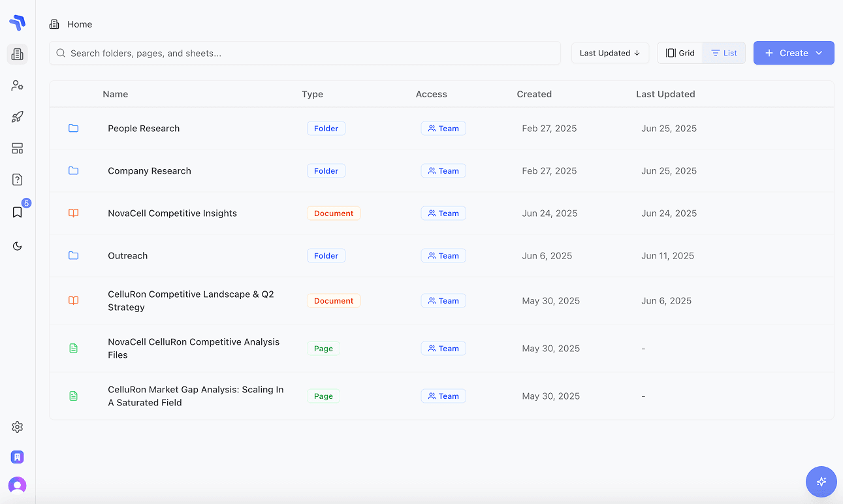Sort by the Created column header

pos(534,94)
